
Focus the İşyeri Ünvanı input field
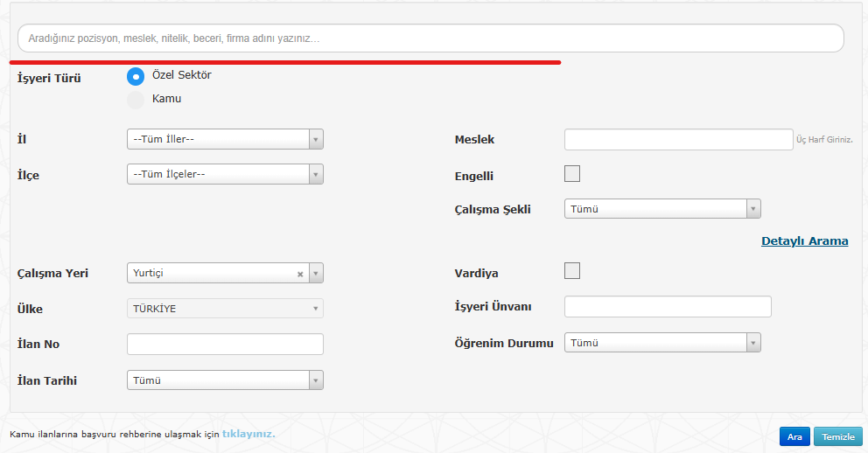point(668,307)
